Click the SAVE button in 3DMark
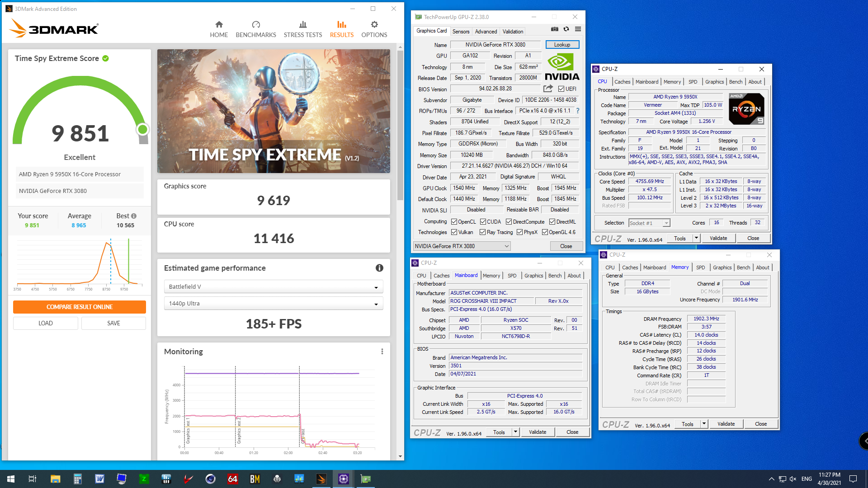The width and height of the screenshot is (868, 488). (x=113, y=323)
